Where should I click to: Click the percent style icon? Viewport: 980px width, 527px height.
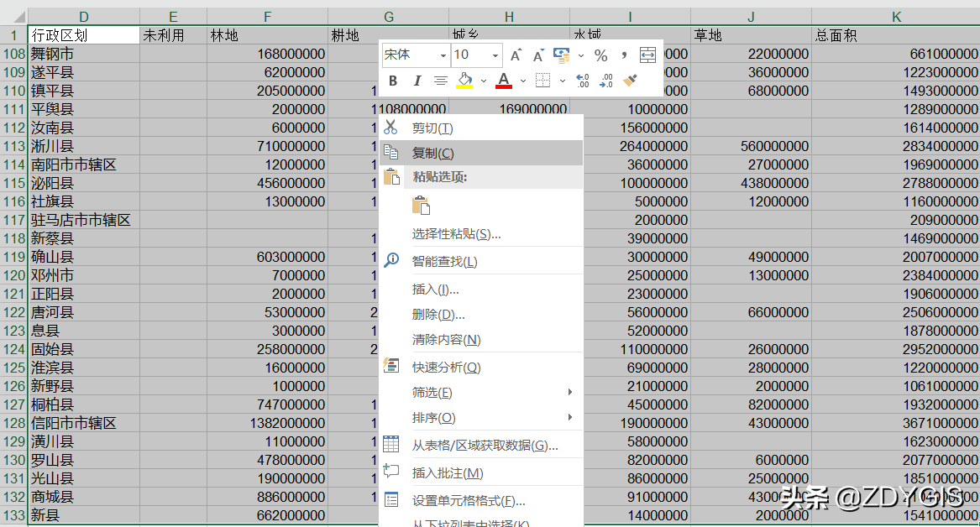click(x=601, y=55)
